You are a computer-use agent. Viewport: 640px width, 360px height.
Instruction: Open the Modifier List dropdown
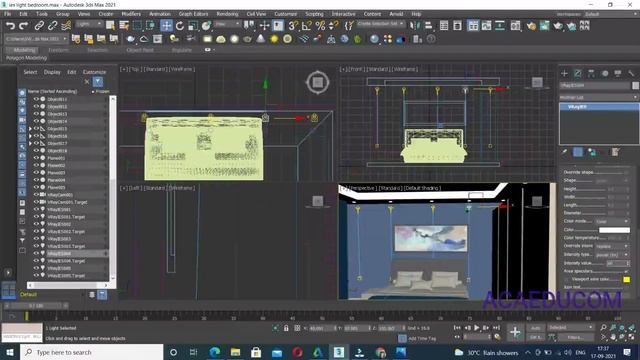[598, 97]
